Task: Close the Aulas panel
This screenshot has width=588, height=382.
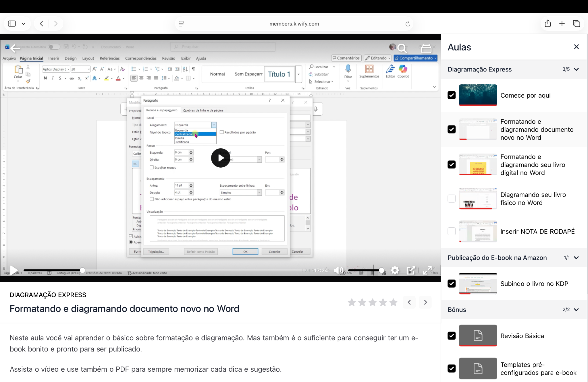Action: (x=576, y=47)
